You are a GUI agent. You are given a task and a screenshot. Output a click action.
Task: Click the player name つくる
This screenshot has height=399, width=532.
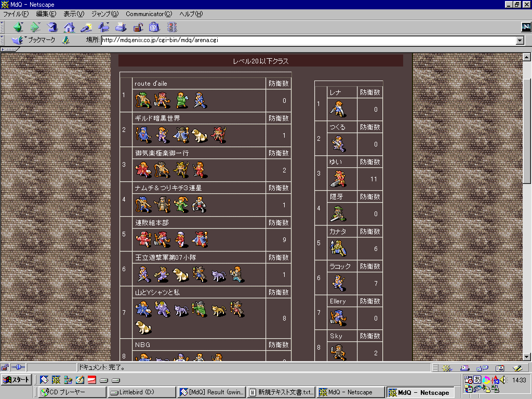coord(337,127)
